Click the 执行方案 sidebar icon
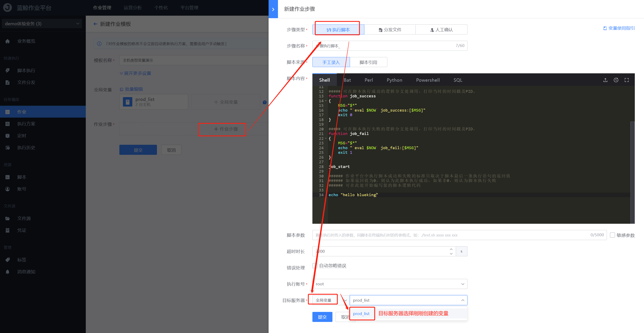 click(8, 124)
